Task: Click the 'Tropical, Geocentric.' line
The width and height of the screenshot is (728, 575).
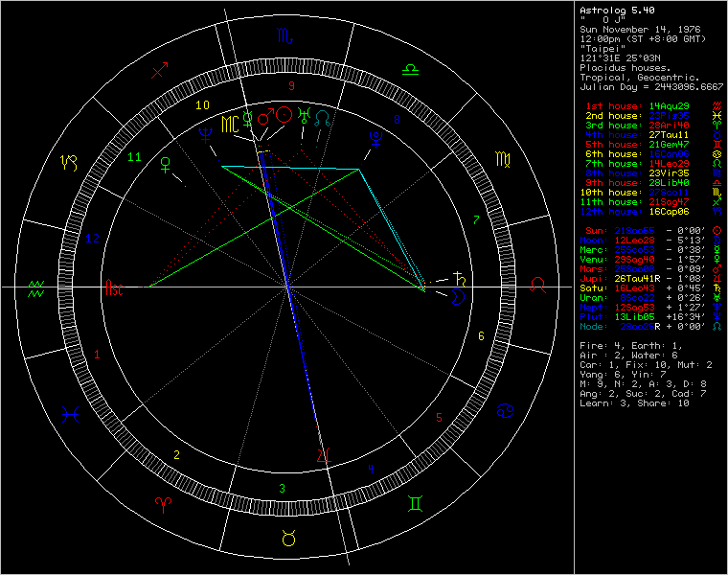Action: [x=640, y=77]
